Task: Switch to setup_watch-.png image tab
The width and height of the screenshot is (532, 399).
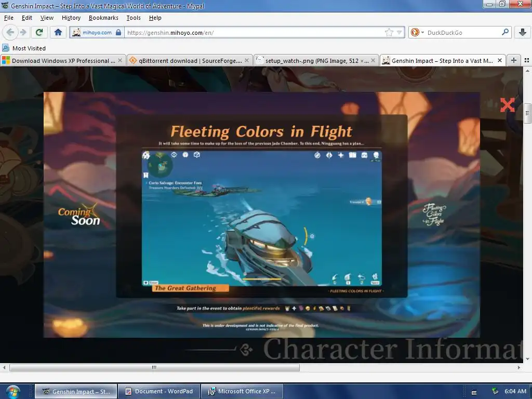Action: tap(316, 60)
